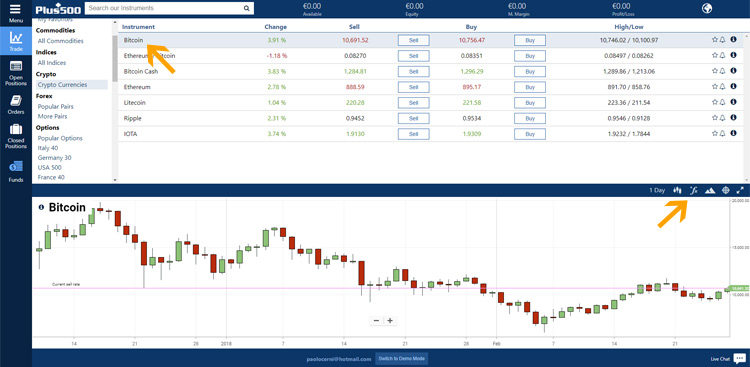Click the paolocerni@hotmail.com account email
Image resolution: width=750 pixels, height=367 pixels.
click(x=339, y=359)
